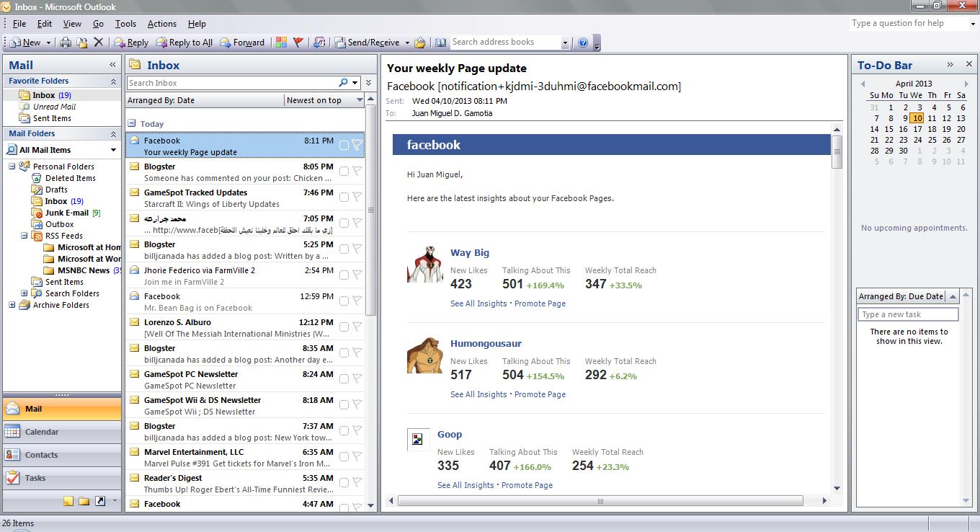Reply to the selected email

point(131,43)
